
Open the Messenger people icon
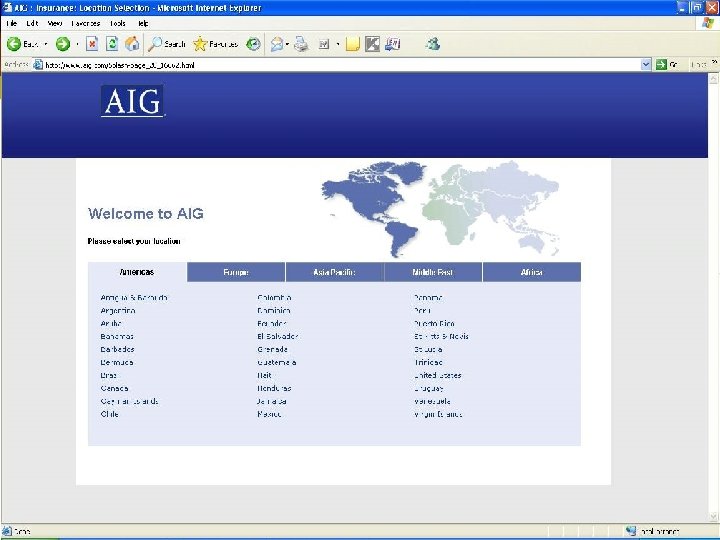click(433, 44)
